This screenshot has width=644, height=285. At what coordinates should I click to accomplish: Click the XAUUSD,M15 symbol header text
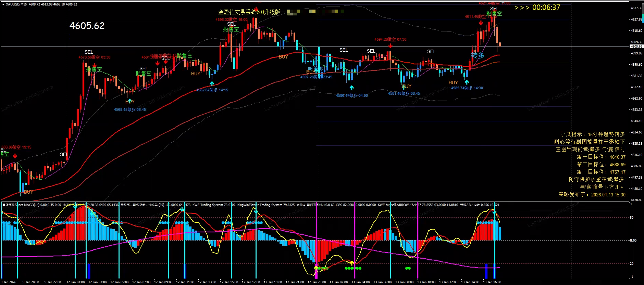(16, 4)
